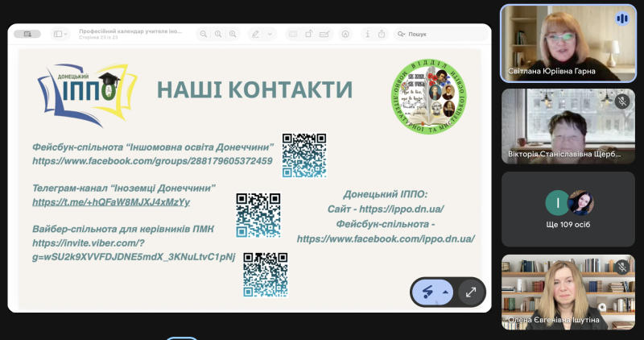The image size is (644, 340).
Task: Click the share icon in toolbar
Action: (x=382, y=34)
